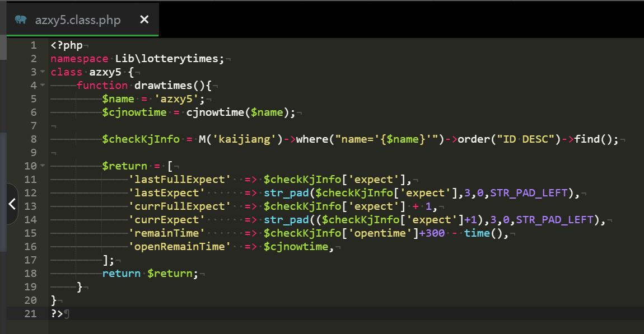Click the 'remainTime' array key
Screen dimensions: 644x334
(167, 233)
